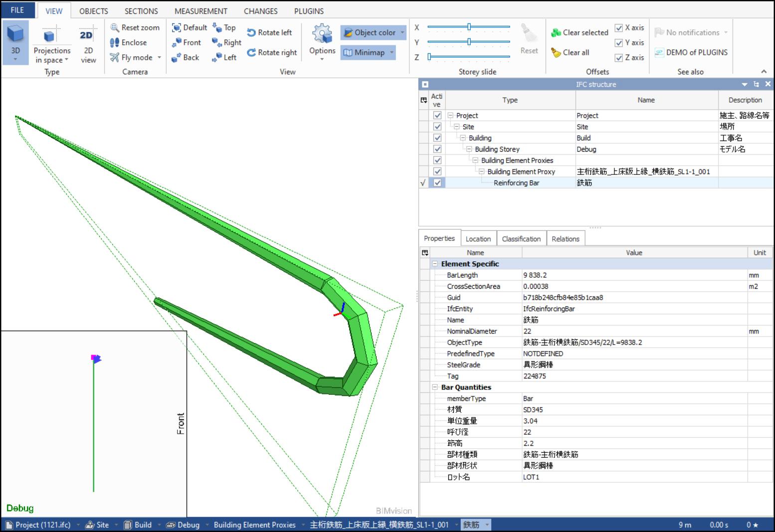Uncheck Active box for Reinforcing Bar row

point(437,183)
